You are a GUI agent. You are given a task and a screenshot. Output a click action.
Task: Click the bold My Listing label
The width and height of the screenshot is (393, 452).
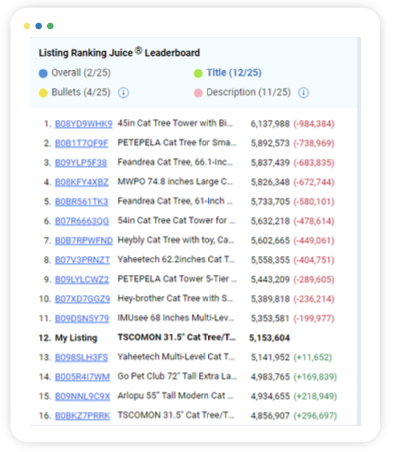(76, 338)
